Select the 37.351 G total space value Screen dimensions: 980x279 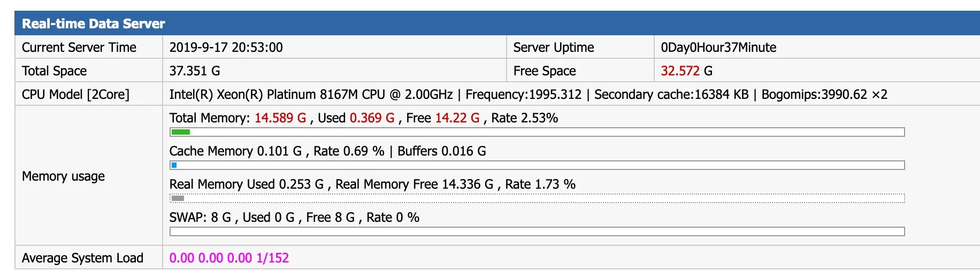[195, 71]
